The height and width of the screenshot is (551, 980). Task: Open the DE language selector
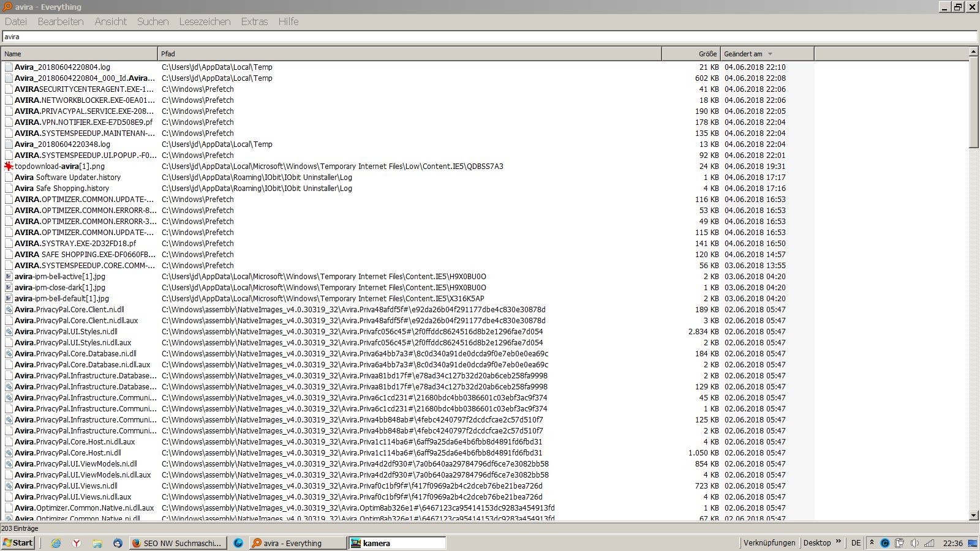(856, 543)
